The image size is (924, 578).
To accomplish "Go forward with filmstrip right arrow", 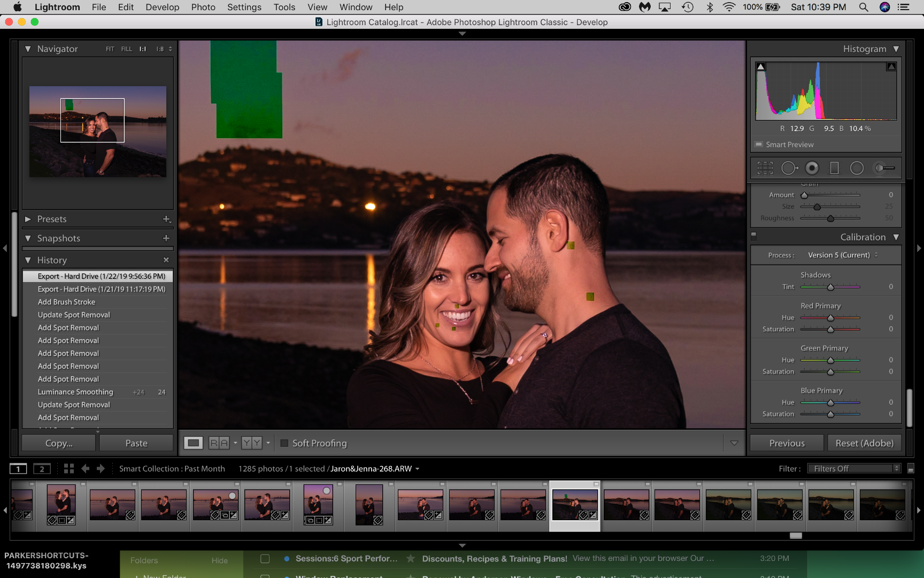I will click(101, 469).
